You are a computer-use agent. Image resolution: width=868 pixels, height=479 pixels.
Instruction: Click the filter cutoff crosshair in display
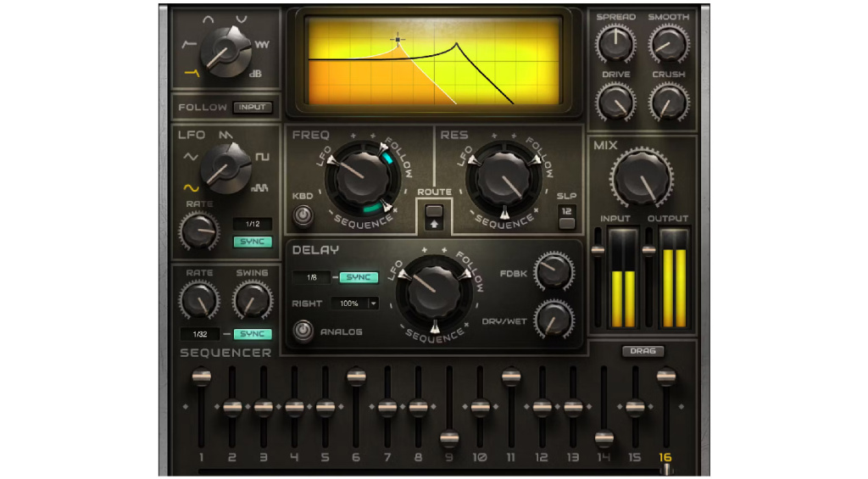[397, 39]
